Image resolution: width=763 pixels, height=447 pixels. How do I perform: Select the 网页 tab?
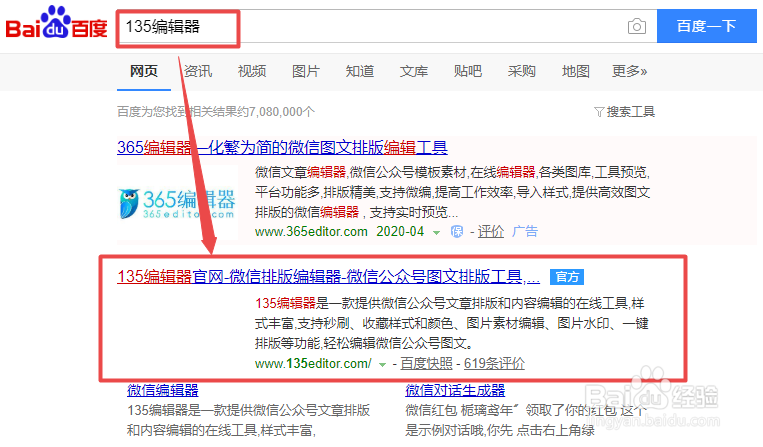click(x=144, y=72)
